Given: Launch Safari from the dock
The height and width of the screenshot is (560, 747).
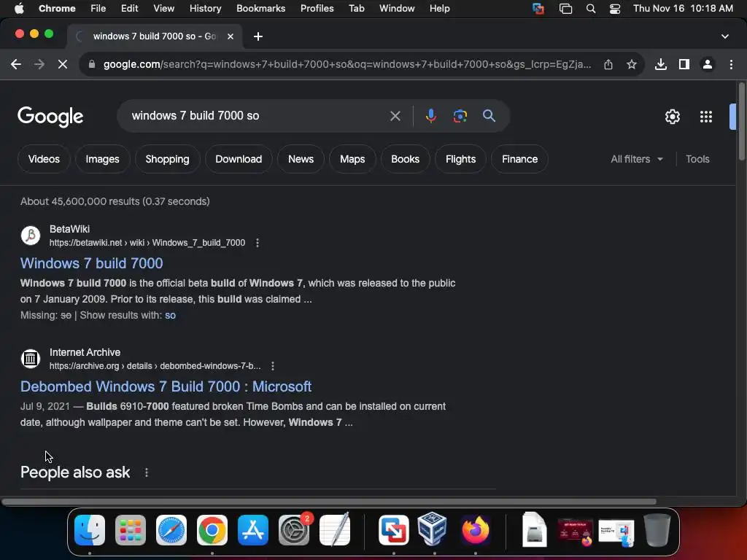Looking at the screenshot, I should click(x=171, y=530).
